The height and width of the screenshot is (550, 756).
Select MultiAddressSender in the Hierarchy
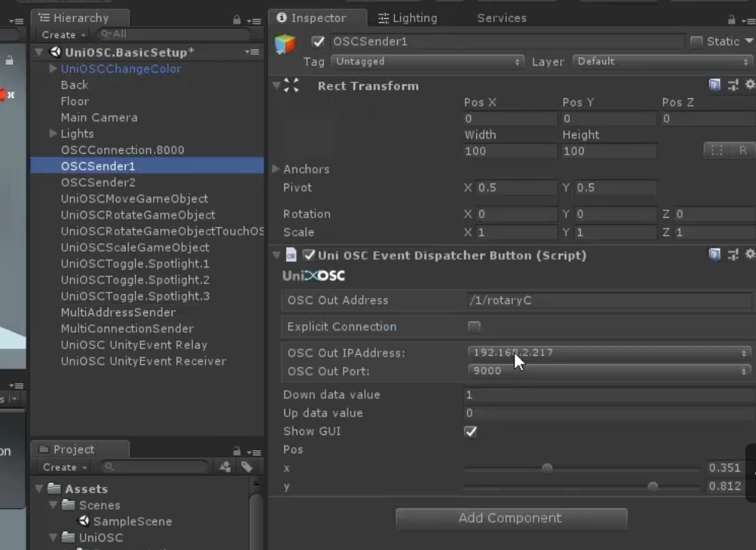point(118,312)
